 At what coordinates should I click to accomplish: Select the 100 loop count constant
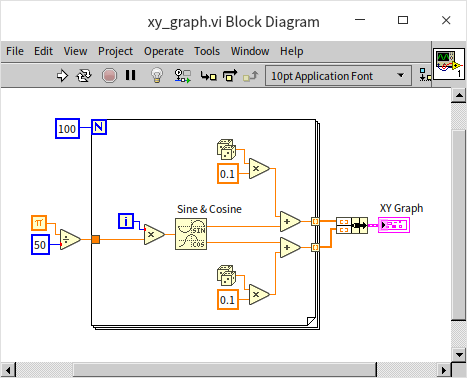(x=67, y=129)
